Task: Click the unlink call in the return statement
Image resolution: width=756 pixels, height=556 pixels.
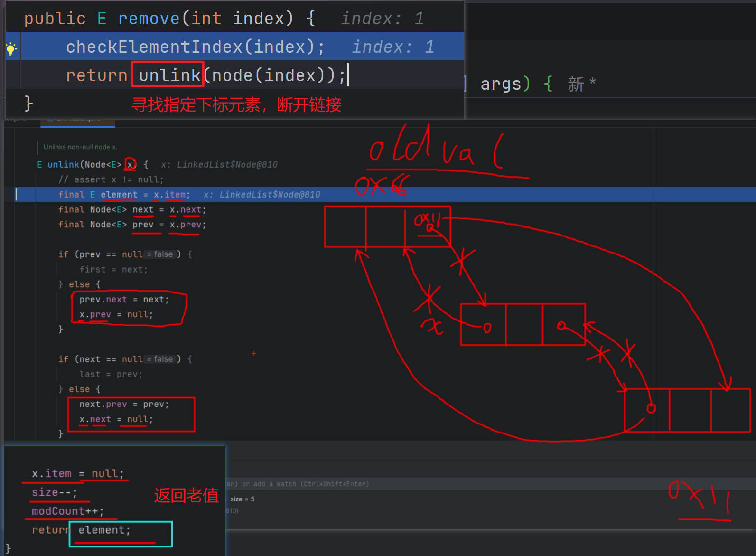Action: pos(169,75)
